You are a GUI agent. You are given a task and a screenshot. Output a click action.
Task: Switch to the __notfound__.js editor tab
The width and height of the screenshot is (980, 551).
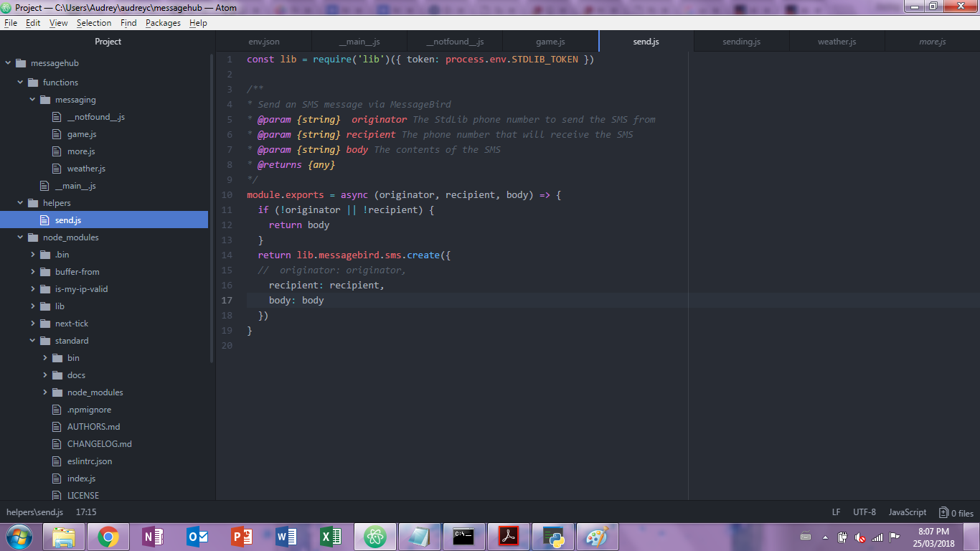point(455,42)
